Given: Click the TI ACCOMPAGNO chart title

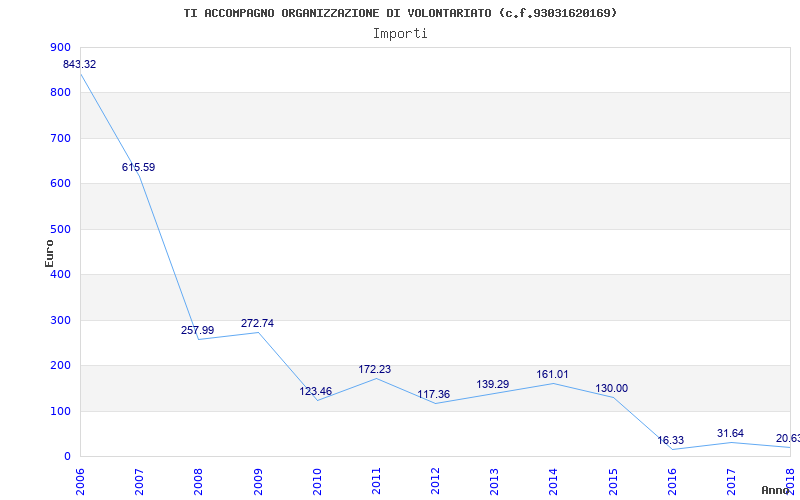Looking at the screenshot, I should [x=401, y=13].
